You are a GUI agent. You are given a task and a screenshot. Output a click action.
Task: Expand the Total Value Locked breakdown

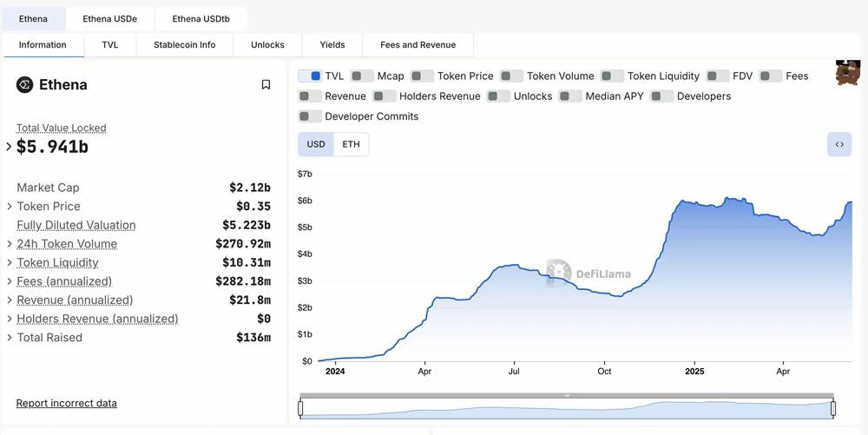pos(10,147)
